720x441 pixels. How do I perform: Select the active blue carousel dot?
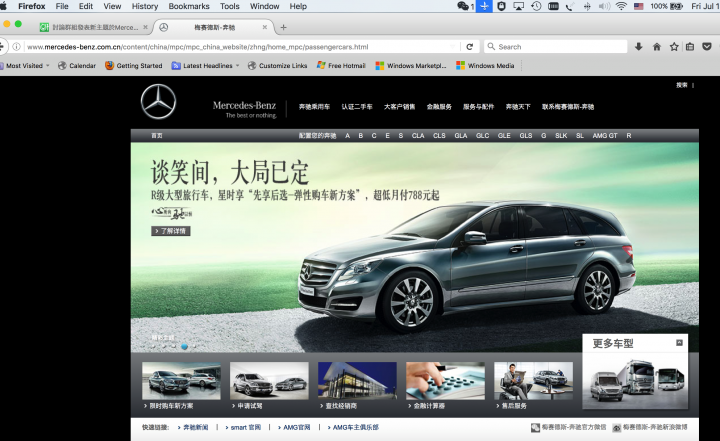pyautogui.click(x=184, y=346)
